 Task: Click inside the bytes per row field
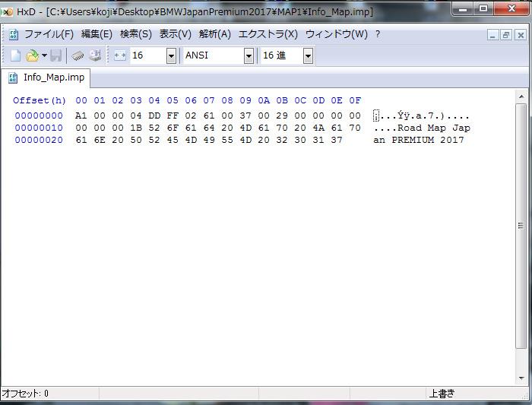tap(149, 55)
